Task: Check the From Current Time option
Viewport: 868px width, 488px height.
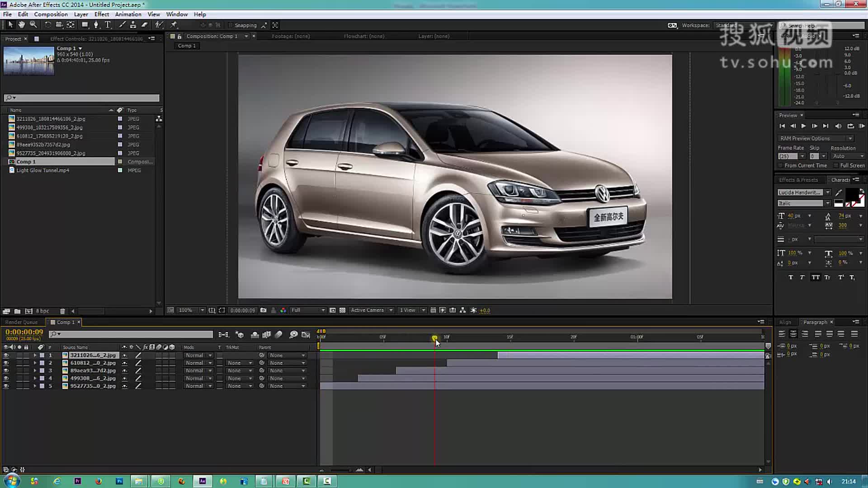Action: [x=781, y=166]
